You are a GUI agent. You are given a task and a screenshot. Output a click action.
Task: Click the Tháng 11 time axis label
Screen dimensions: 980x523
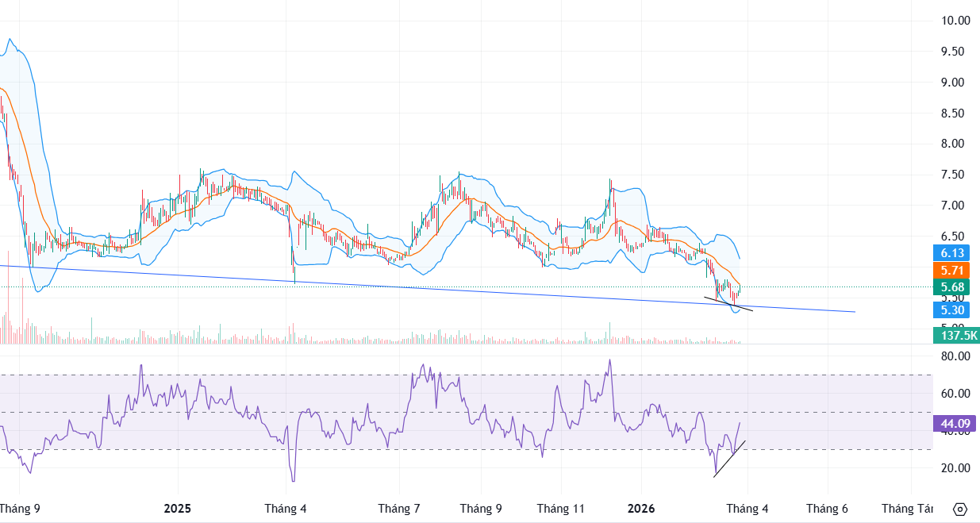coord(561,508)
